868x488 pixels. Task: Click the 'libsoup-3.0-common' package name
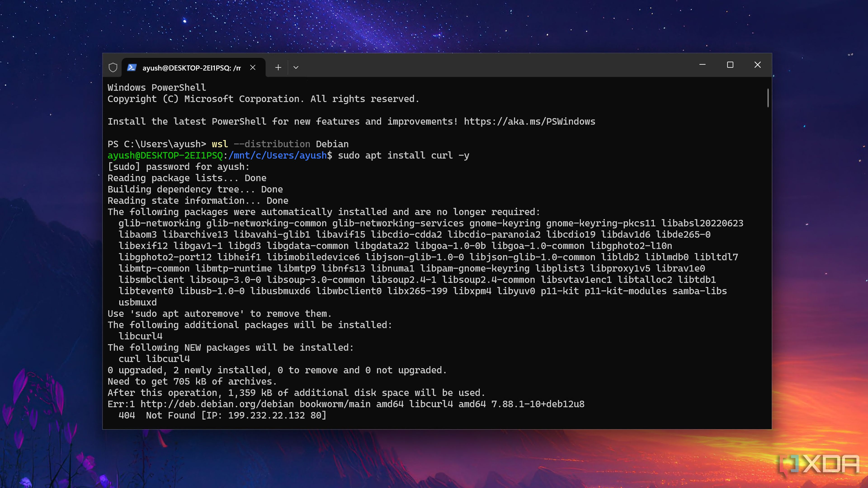[316, 280]
